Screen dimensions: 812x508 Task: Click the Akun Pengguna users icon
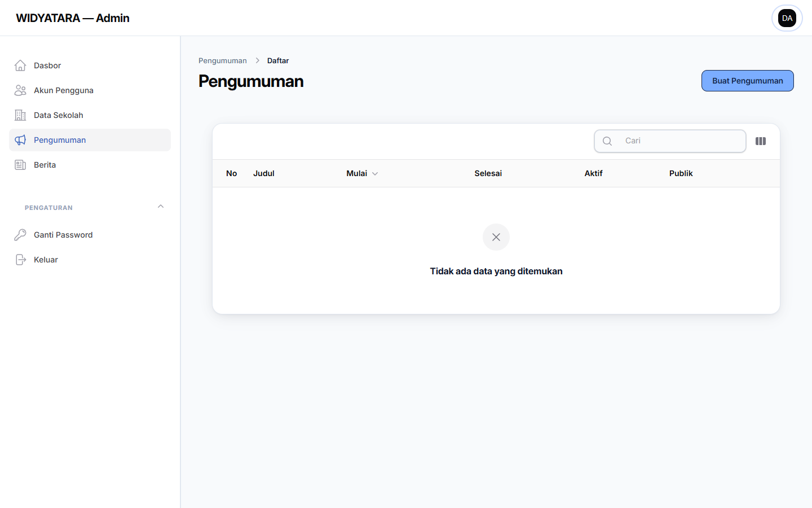click(x=20, y=90)
